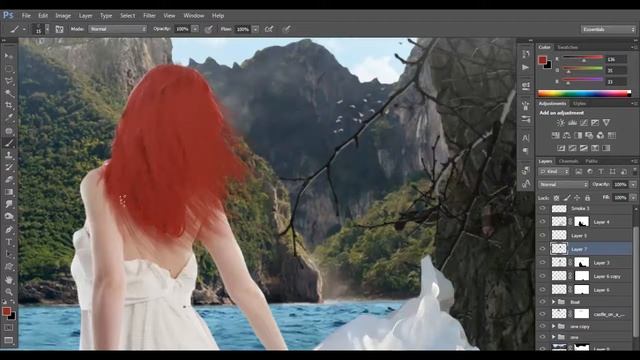Open brush Opacity slider arrow
This screenshot has width=640, height=360.
click(x=195, y=29)
